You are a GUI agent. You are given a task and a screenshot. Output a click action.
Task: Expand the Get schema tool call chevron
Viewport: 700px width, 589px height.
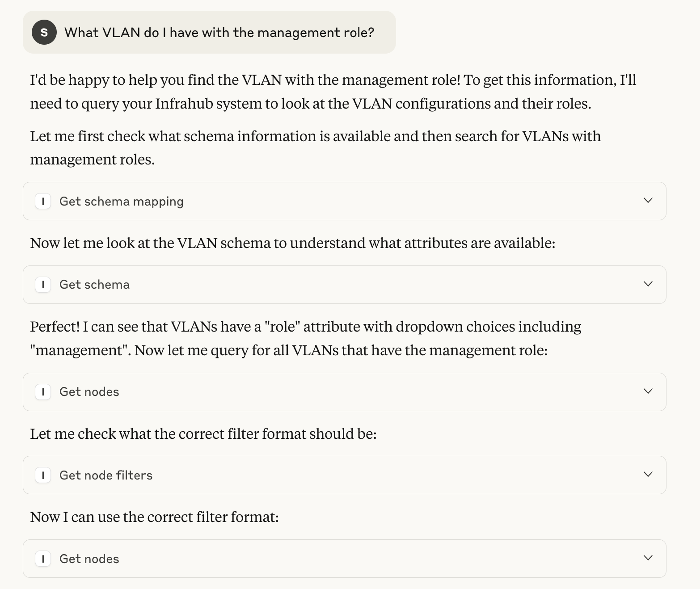click(x=648, y=284)
